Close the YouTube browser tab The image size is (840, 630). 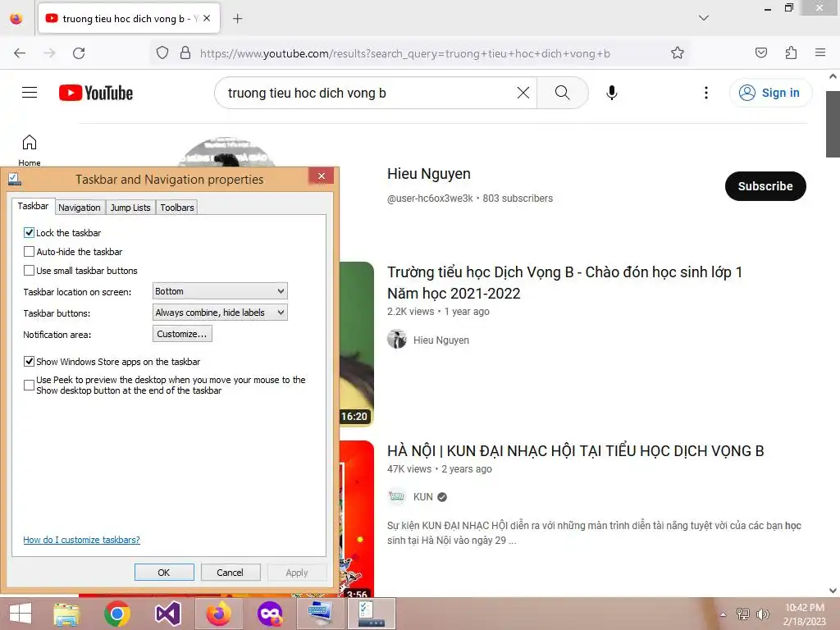coord(207,18)
